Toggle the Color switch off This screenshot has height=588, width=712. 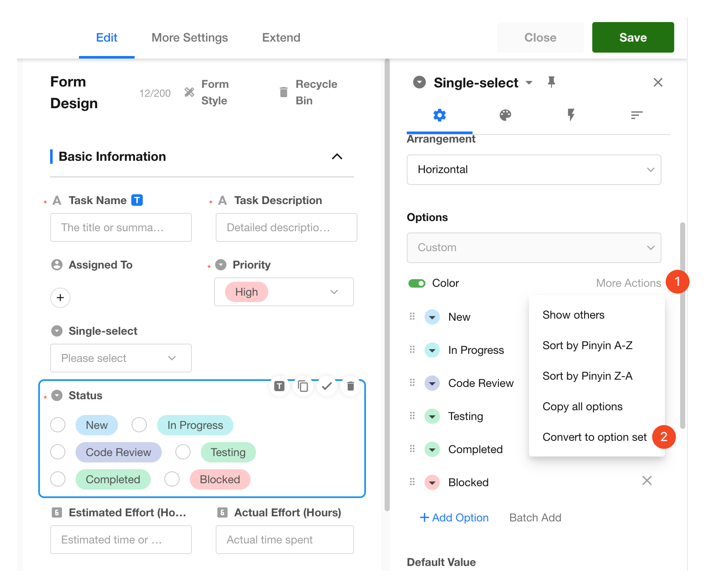(x=417, y=283)
